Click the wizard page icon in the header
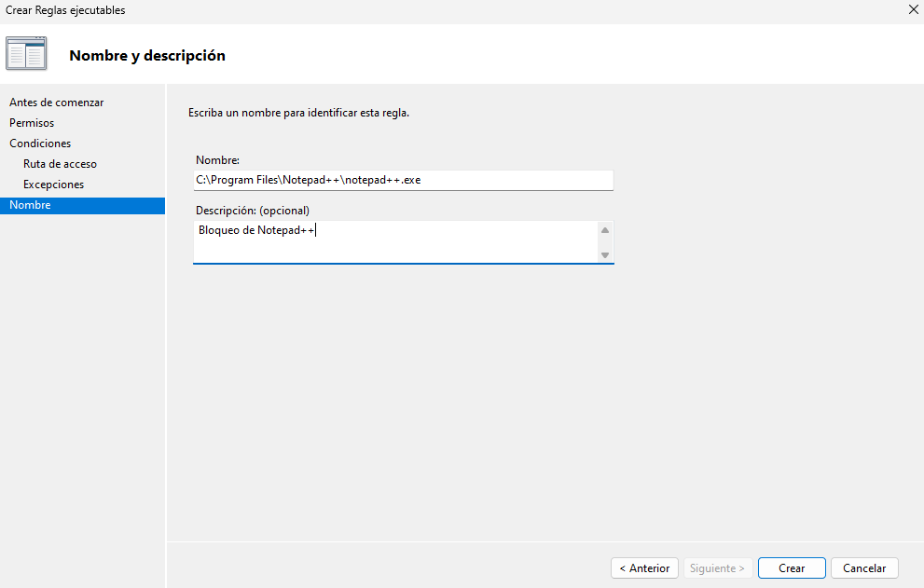The height and width of the screenshot is (588, 924). coord(26,54)
